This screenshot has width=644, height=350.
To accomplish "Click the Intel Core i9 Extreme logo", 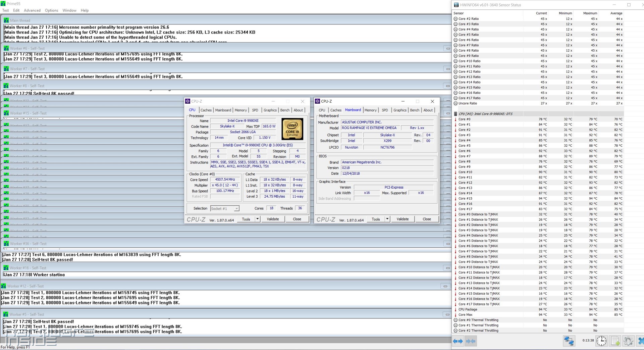I will [x=292, y=129].
